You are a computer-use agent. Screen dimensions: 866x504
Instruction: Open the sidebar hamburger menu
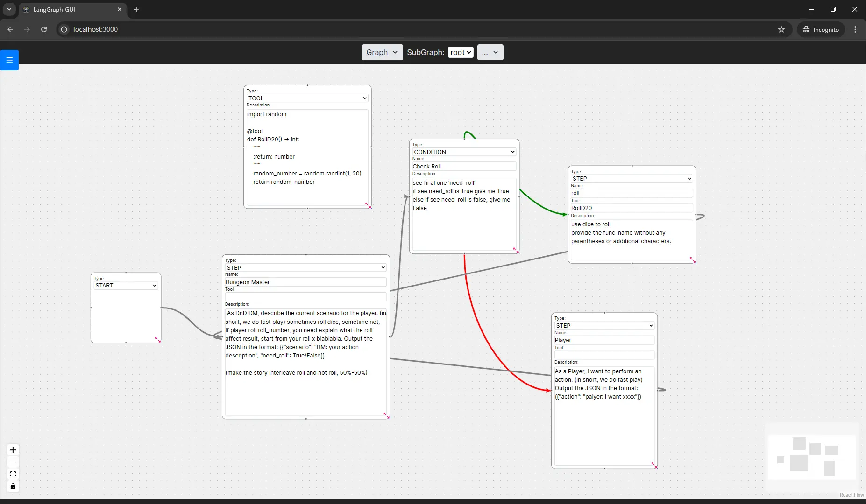[9, 60]
